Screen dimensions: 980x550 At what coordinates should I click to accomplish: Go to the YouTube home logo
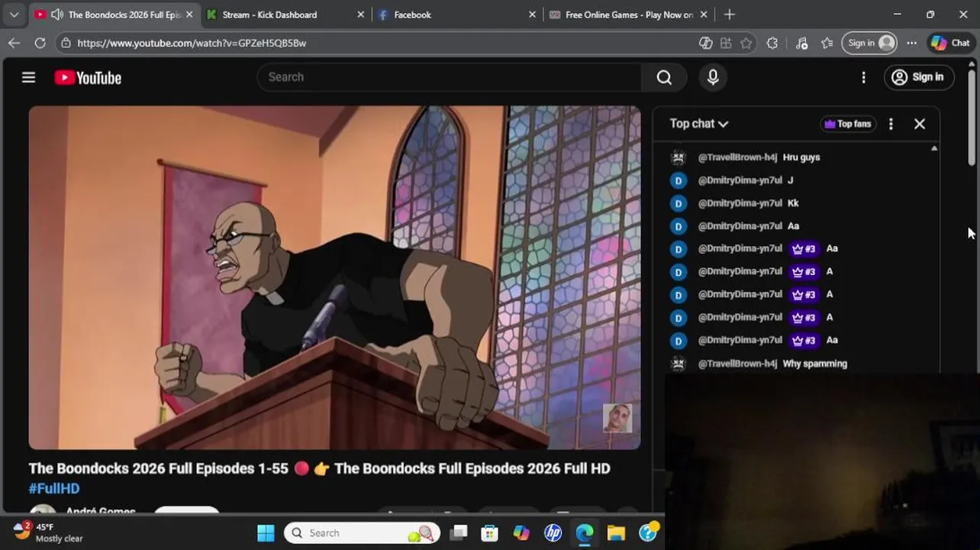88,78
